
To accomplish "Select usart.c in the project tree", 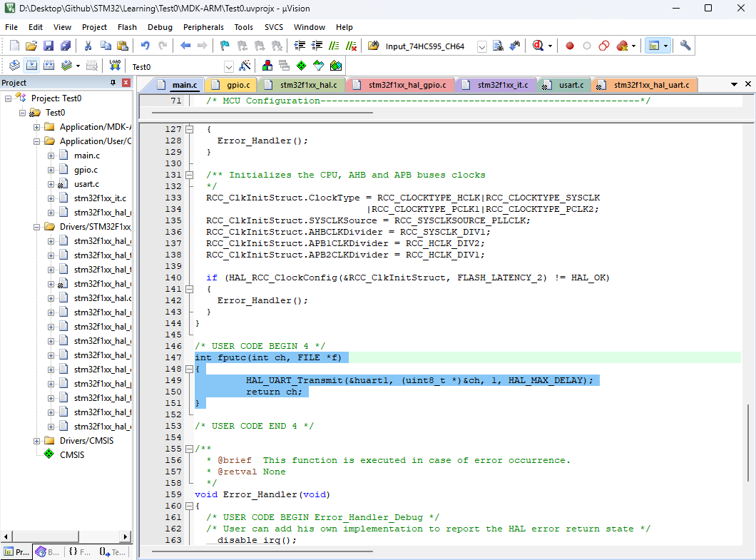I will (x=86, y=184).
